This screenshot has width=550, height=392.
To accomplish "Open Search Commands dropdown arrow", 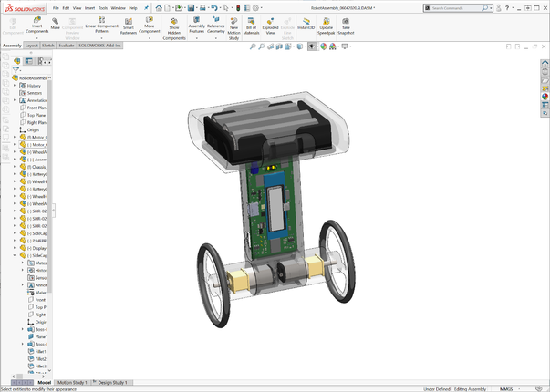I will 491,7.
